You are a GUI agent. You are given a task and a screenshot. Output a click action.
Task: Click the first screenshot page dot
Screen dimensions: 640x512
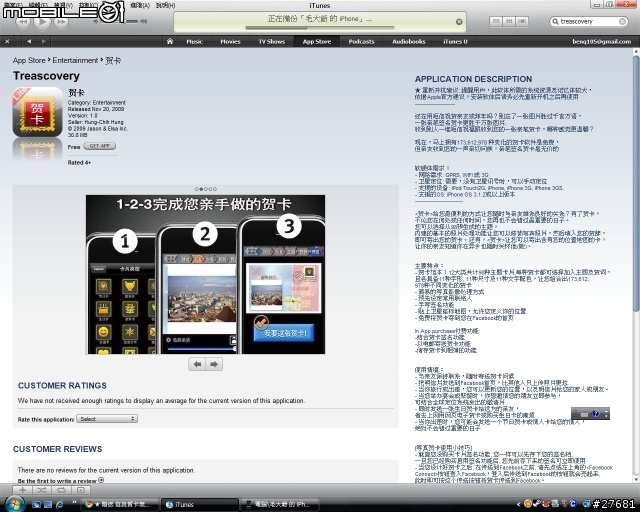click(x=197, y=189)
